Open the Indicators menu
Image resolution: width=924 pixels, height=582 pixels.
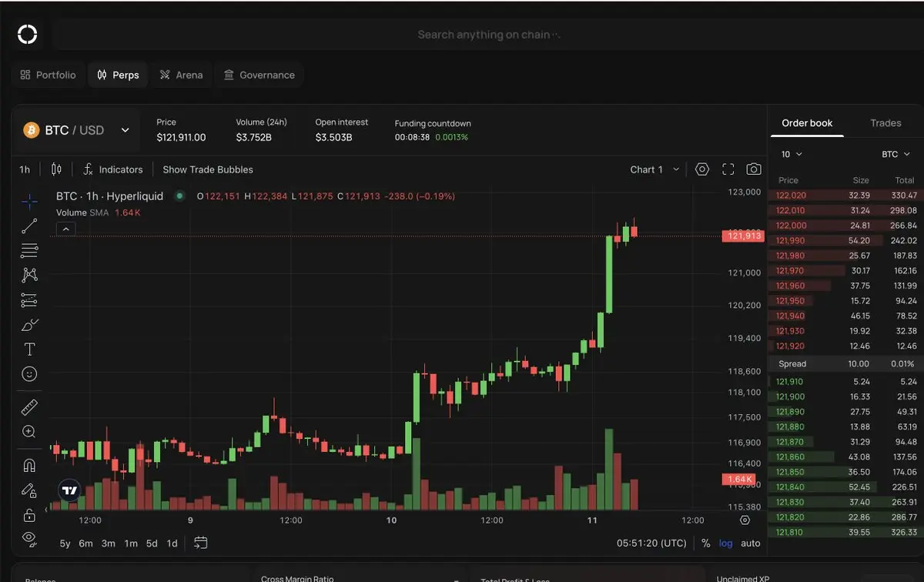tap(112, 169)
